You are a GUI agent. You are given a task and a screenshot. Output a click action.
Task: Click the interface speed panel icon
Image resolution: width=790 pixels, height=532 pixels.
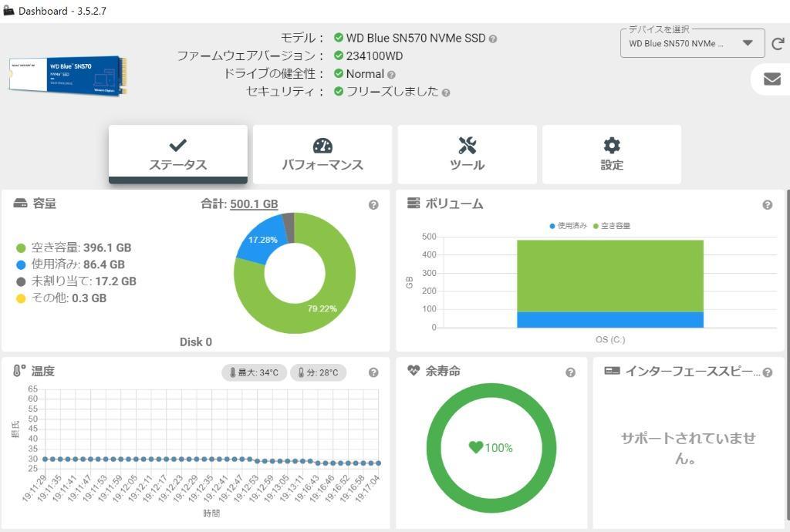point(612,370)
